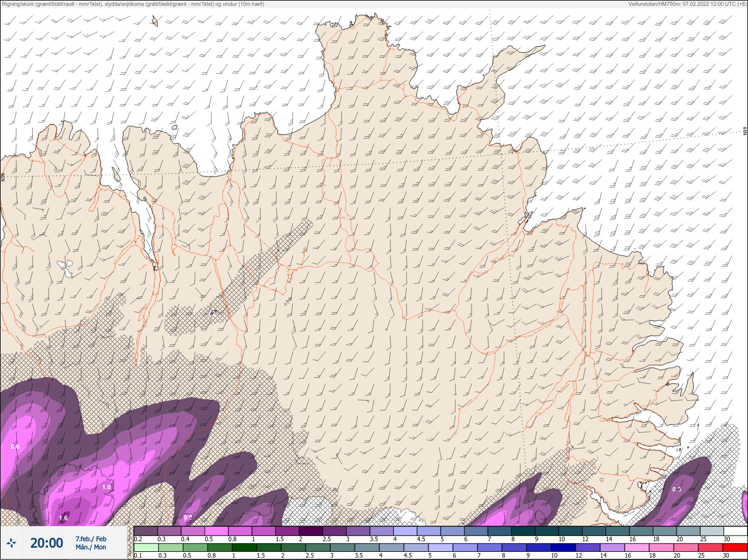The width and height of the screenshot is (748, 560).
Task: Click the Veðurstofan logo icon beside the time
Action: click(11, 543)
